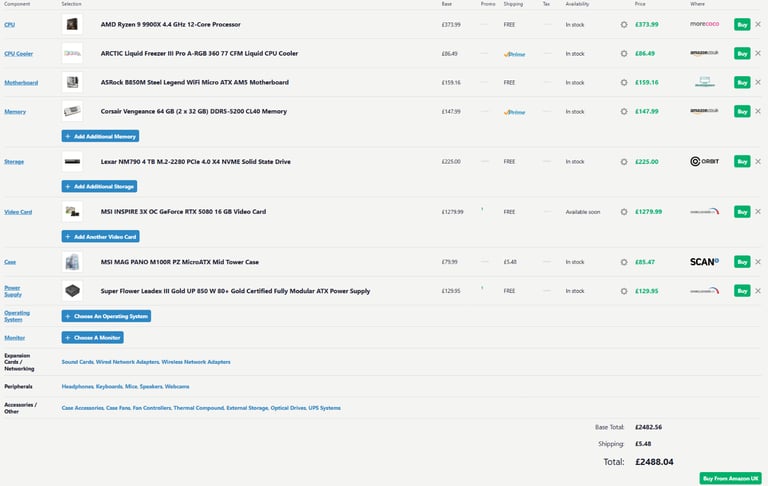Open the Keyboards peripherals link

pyautogui.click(x=109, y=387)
